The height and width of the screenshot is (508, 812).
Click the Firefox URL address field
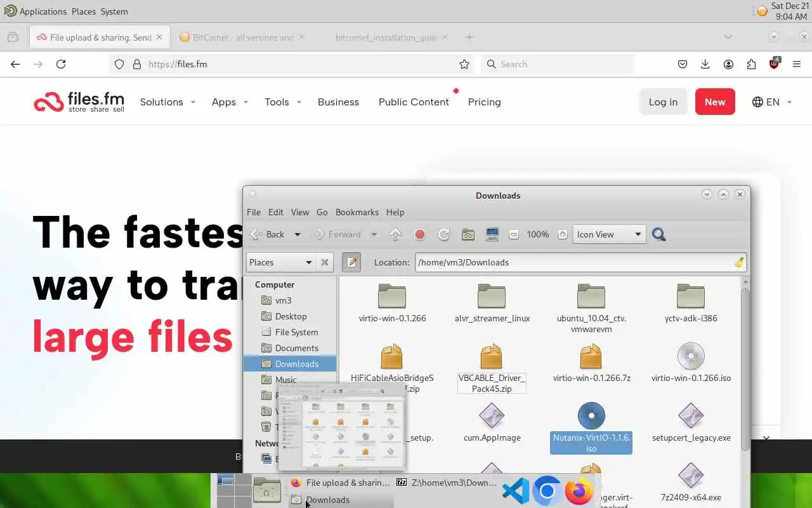(x=301, y=64)
